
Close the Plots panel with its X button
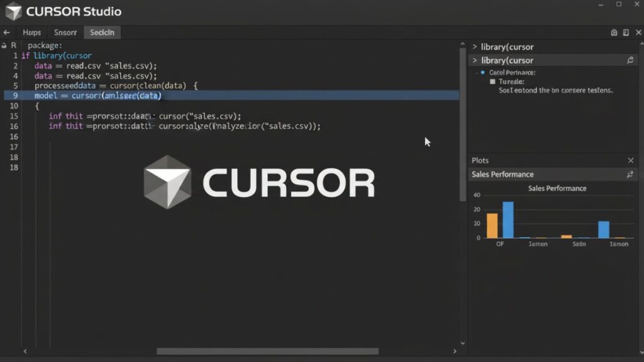[631, 160]
